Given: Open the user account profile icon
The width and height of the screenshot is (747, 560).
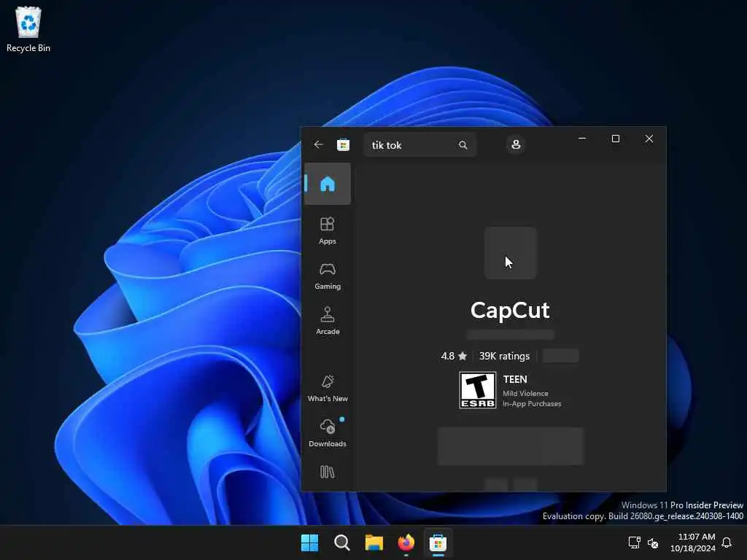Looking at the screenshot, I should tap(516, 145).
